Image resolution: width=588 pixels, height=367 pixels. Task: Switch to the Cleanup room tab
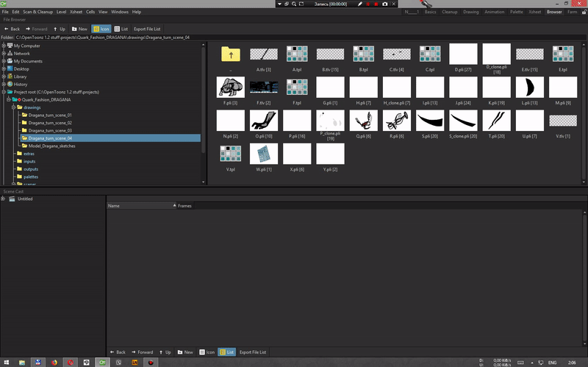tap(450, 12)
